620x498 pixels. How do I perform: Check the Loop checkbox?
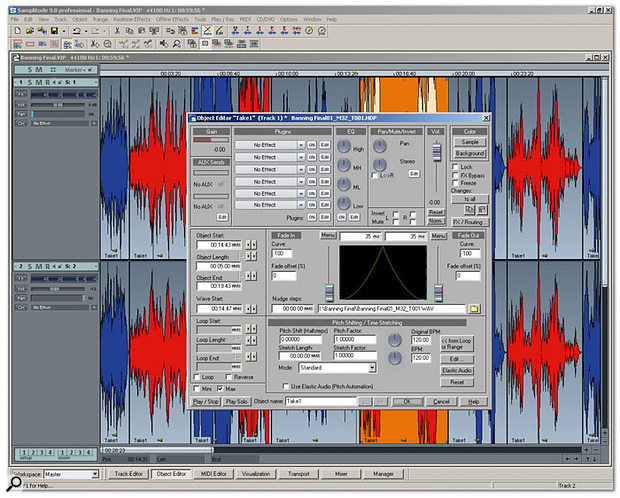point(197,377)
